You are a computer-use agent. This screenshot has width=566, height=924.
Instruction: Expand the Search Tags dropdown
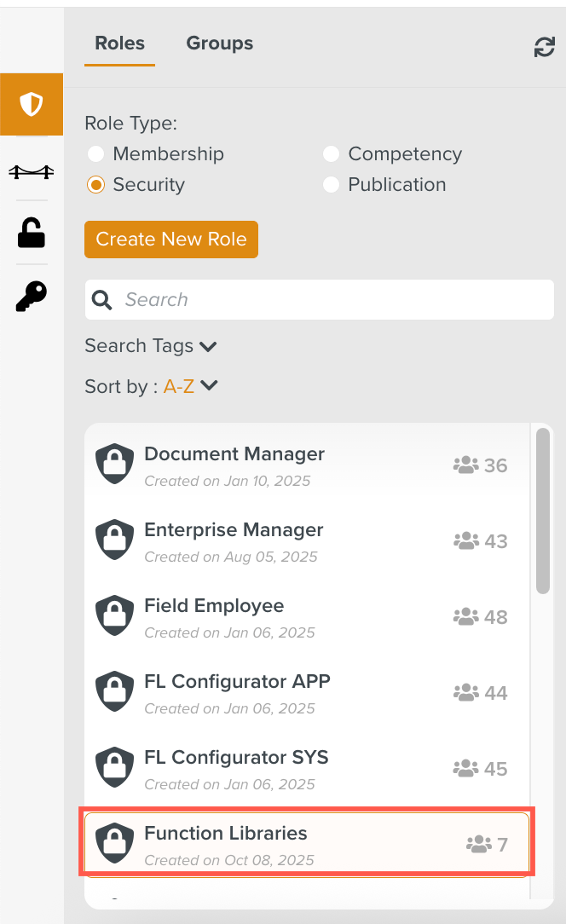(151, 346)
